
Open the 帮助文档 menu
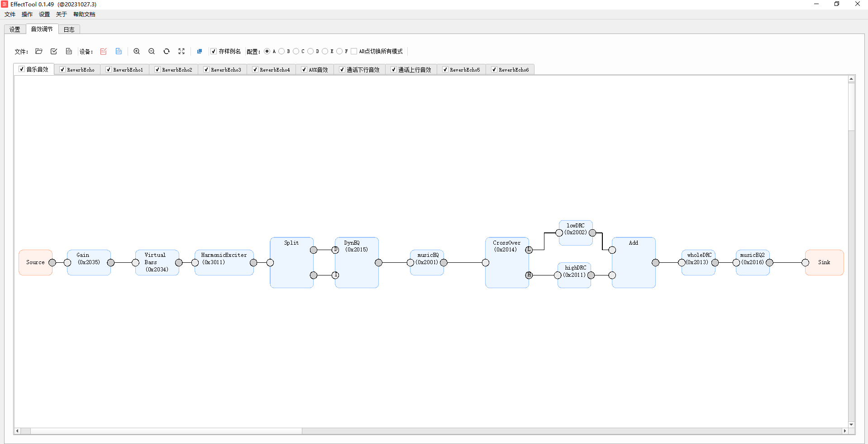(x=84, y=14)
